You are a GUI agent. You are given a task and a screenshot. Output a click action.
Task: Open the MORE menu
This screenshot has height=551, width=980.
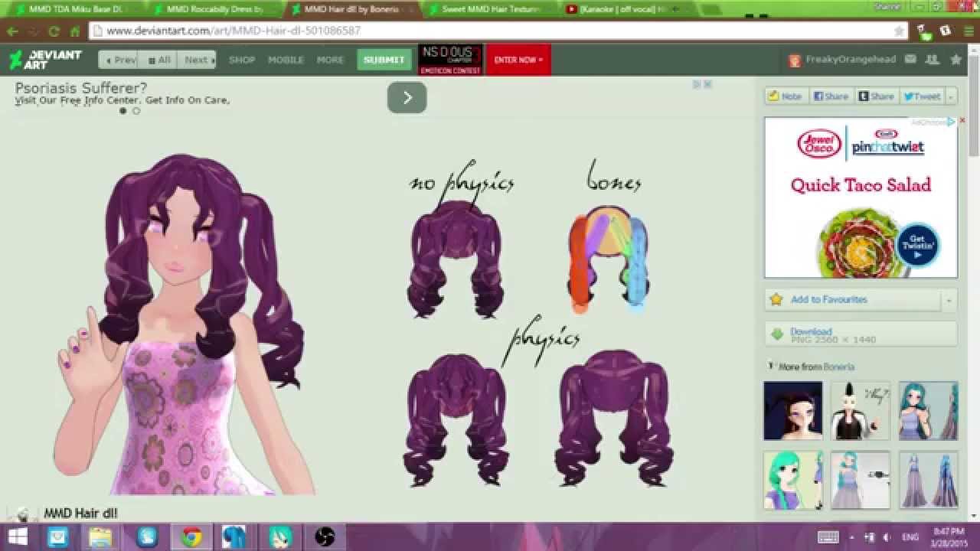(330, 60)
